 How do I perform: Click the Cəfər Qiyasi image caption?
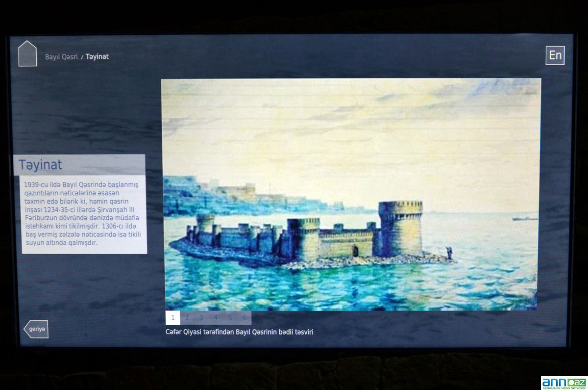point(240,332)
